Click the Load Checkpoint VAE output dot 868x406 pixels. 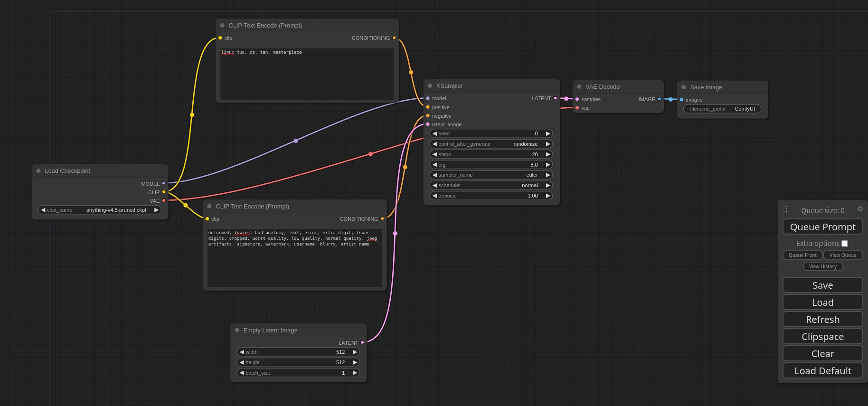coord(164,201)
